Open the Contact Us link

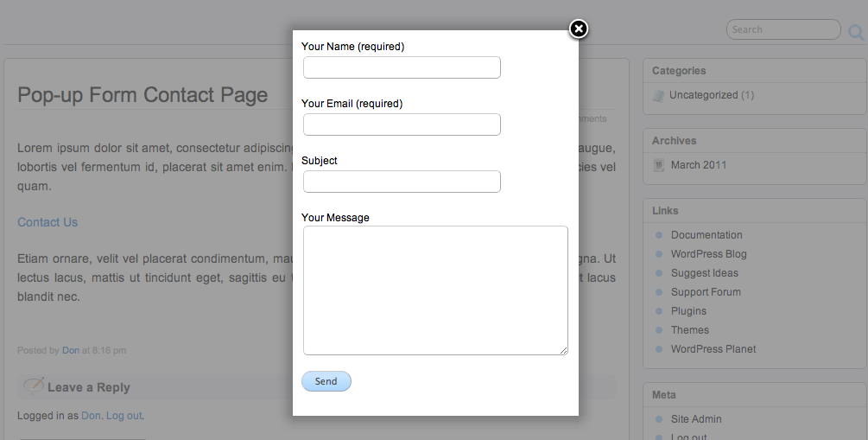48,222
